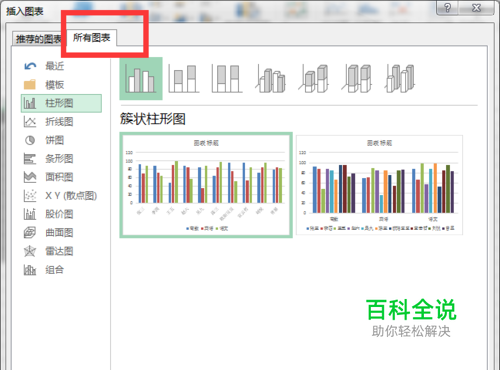Select the 3-D column subtype icon
Image resolution: width=500 pixels, height=370 pixels.
click(400, 79)
